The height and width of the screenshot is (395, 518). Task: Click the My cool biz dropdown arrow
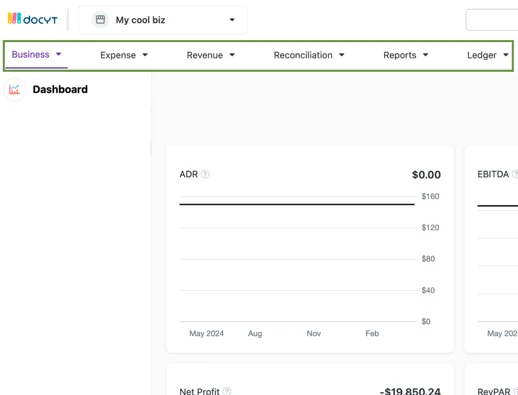coord(232,20)
